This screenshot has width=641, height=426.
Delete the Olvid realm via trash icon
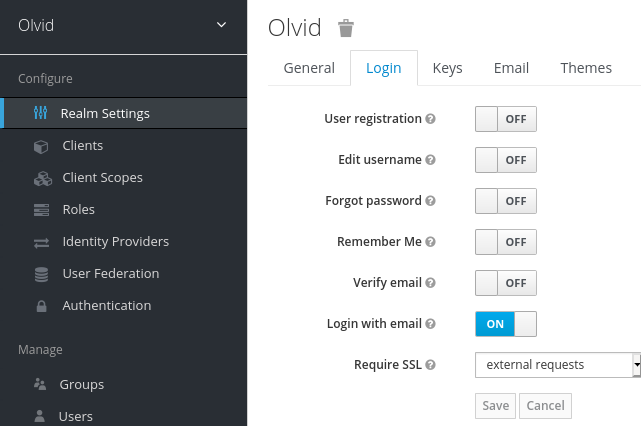[x=346, y=28]
